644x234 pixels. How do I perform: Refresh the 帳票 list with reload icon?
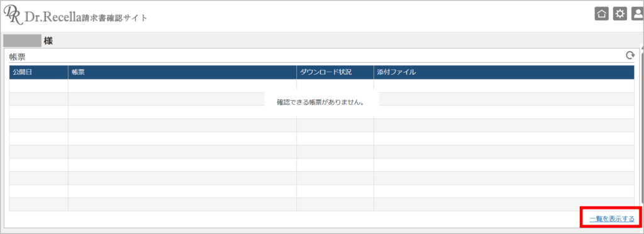click(x=630, y=55)
